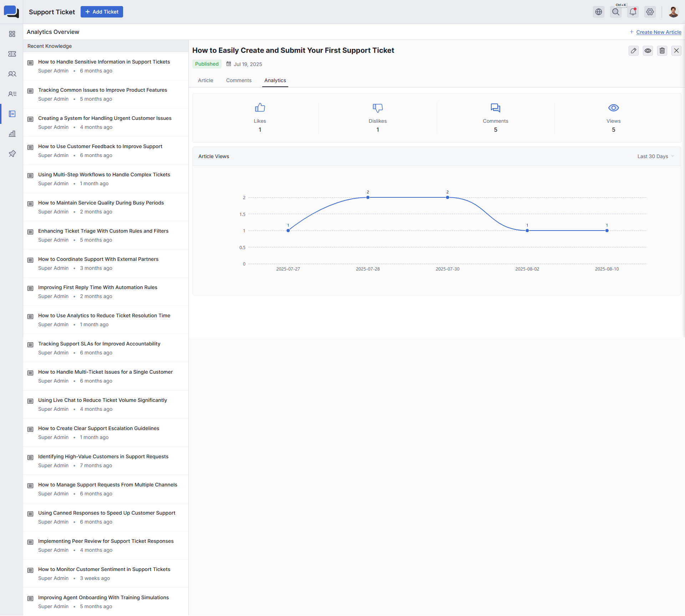Delete article using the trash icon

click(662, 51)
